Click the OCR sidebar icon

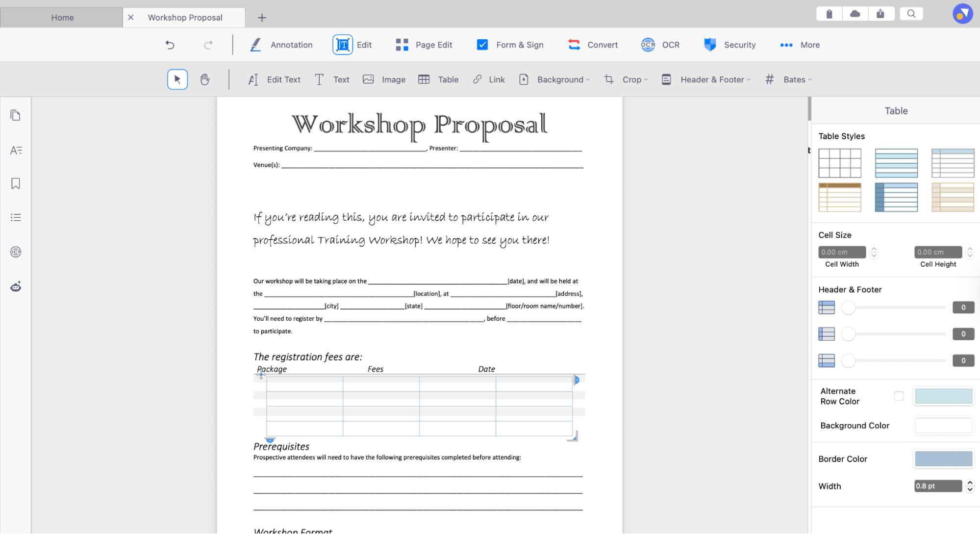tap(16, 252)
